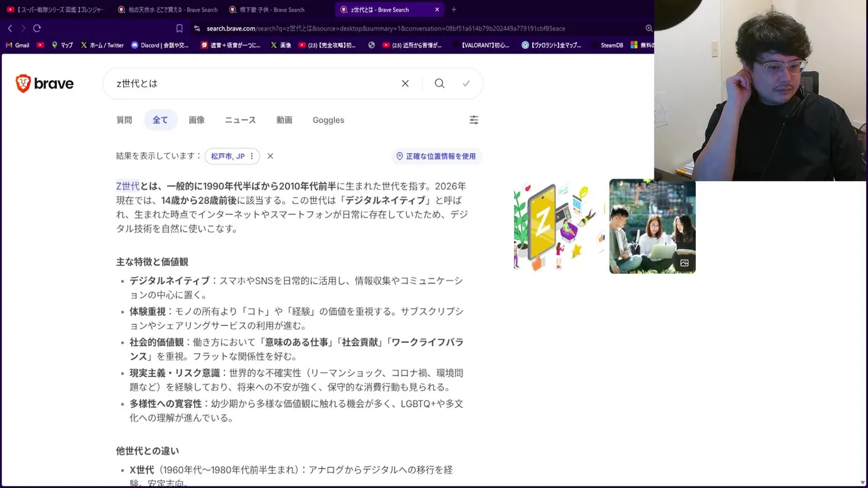Open the Discord bookmark
Screen dimensions: 868x488
pyautogui.click(x=159, y=45)
